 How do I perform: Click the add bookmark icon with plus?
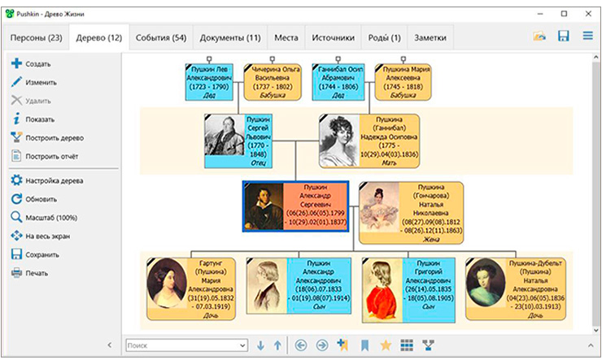tap(343, 345)
